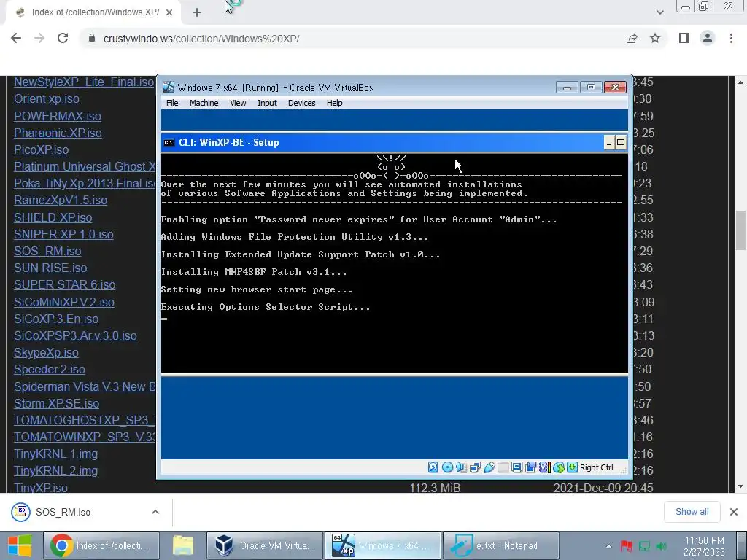Reload the crustywindo.ws page

click(63, 39)
